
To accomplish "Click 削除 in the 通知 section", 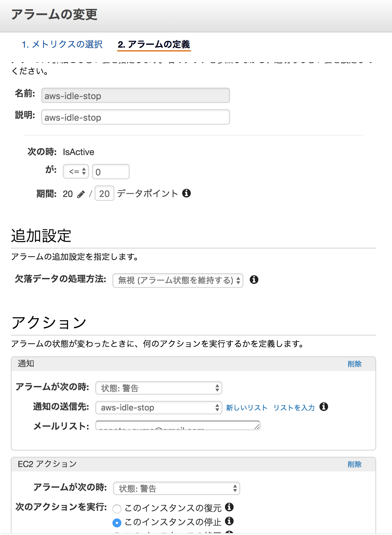I will 355,364.
